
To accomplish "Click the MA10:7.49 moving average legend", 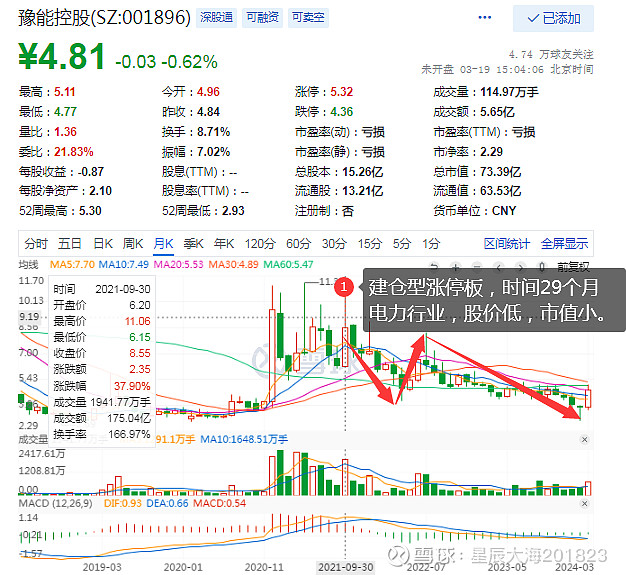I will 124,264.
